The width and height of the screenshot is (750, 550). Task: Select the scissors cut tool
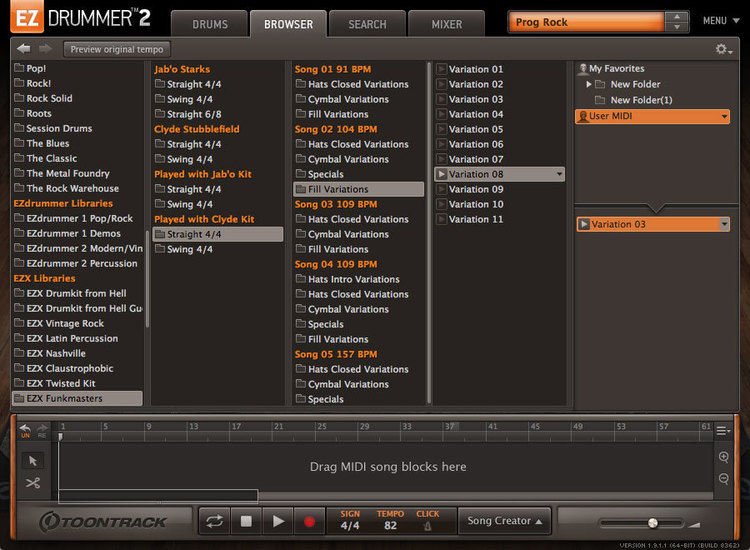[x=33, y=483]
